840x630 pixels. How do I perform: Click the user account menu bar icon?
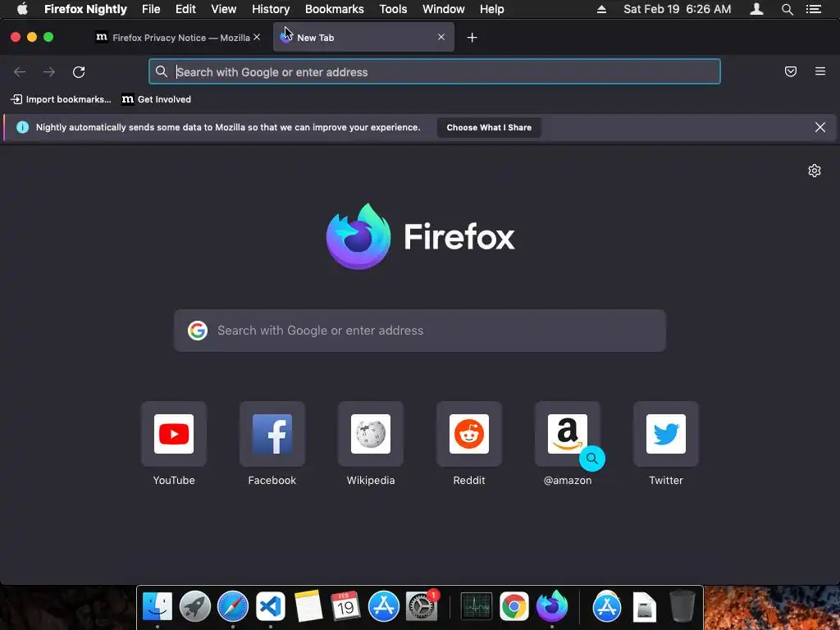pos(756,9)
